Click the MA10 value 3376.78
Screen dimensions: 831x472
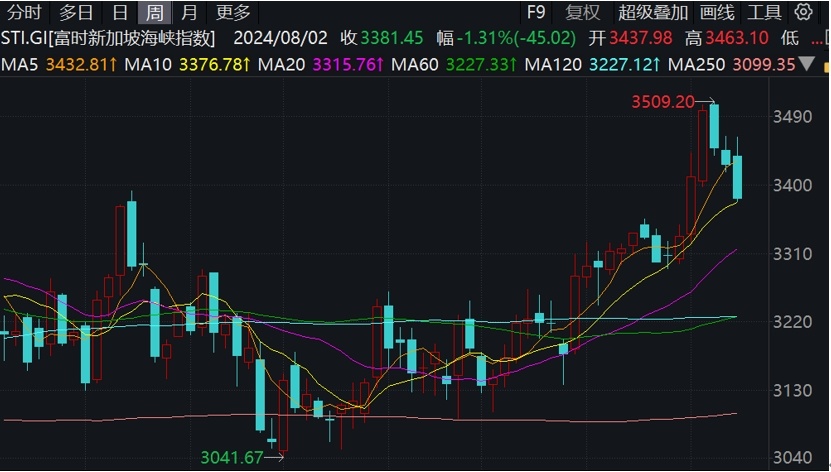210,65
